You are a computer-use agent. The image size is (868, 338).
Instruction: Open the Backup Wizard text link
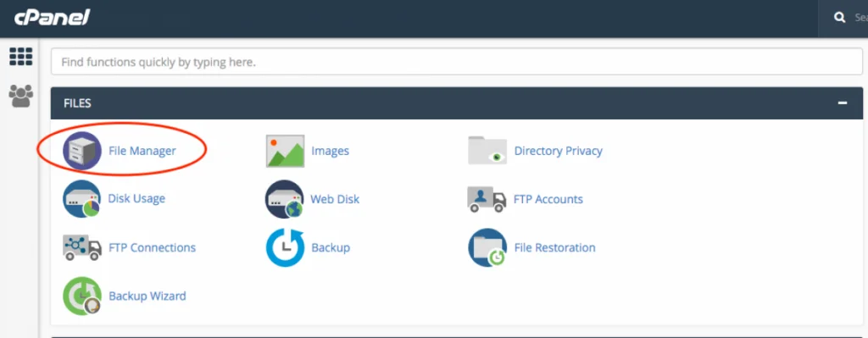147,296
